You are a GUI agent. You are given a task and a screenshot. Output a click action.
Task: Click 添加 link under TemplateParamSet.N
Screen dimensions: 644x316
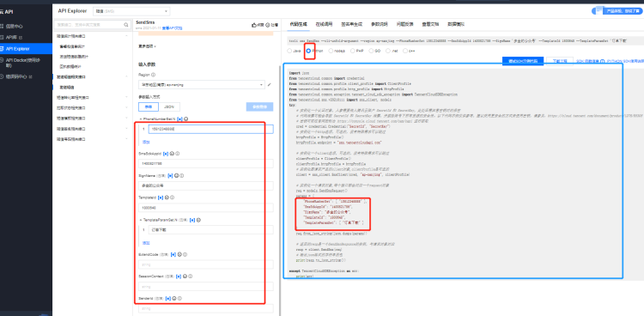[146, 243]
